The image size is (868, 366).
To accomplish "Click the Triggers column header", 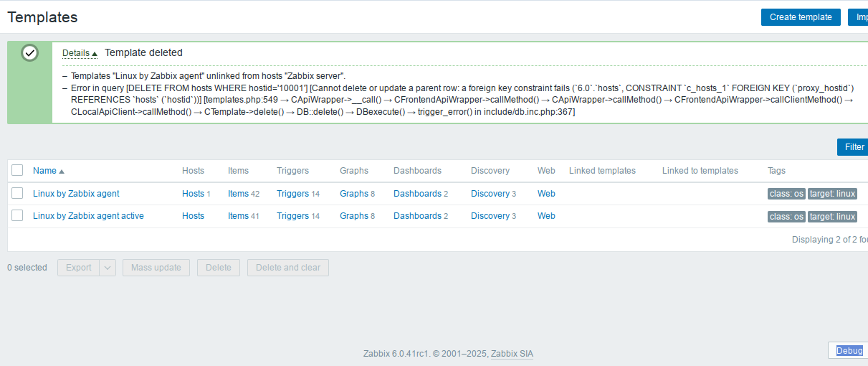I will [x=292, y=171].
